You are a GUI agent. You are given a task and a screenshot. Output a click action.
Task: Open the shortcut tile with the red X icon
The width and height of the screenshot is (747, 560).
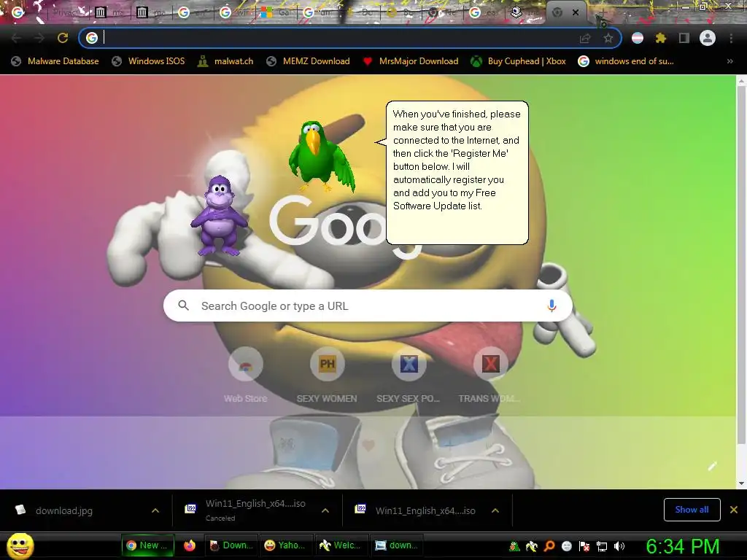click(x=489, y=376)
